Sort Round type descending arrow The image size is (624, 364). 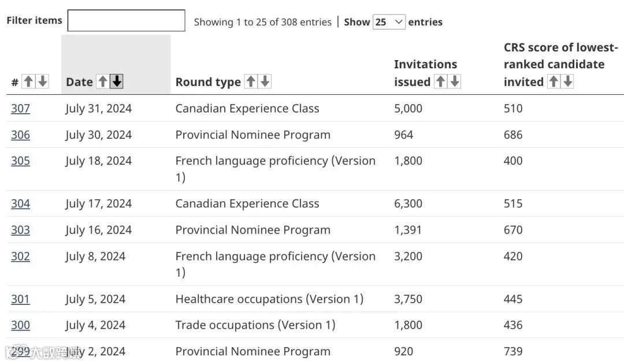coord(265,81)
